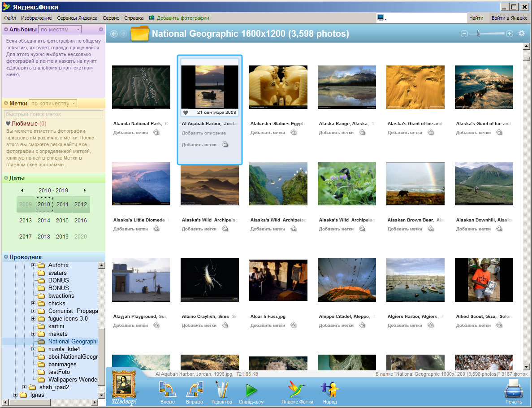Click the Яндекс.Фотки upload icon

[x=297, y=390]
